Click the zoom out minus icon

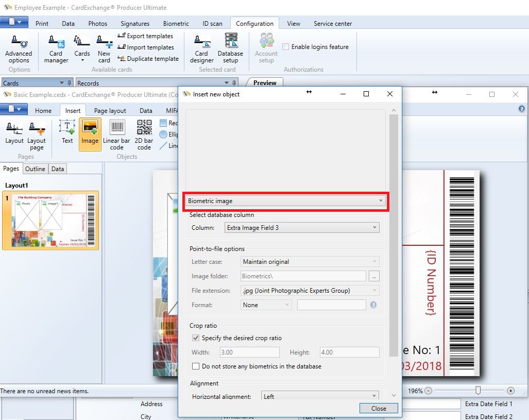428,391
